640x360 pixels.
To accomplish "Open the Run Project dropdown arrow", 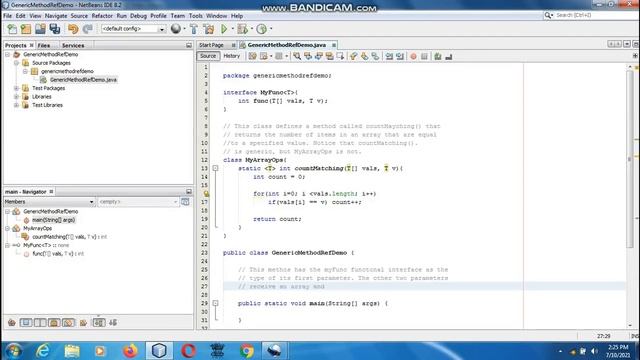I will pyautogui.click(x=232, y=29).
